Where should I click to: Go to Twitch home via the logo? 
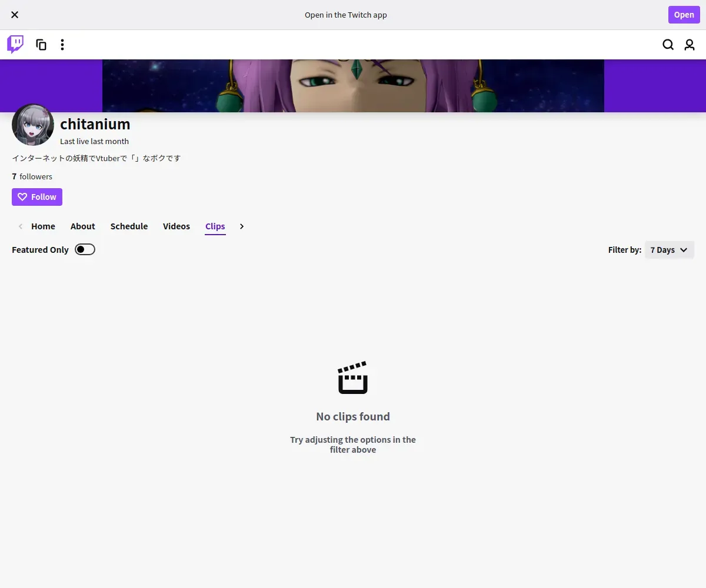(x=15, y=45)
